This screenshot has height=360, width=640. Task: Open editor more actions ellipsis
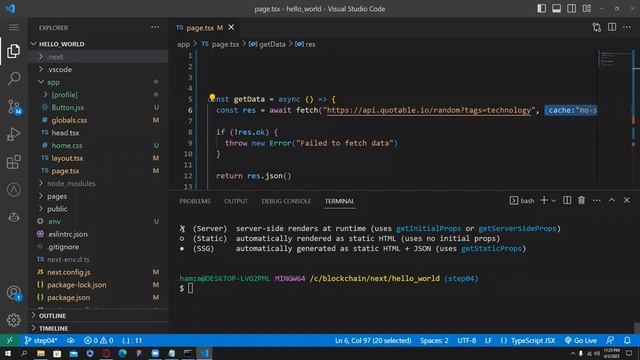coord(627,27)
